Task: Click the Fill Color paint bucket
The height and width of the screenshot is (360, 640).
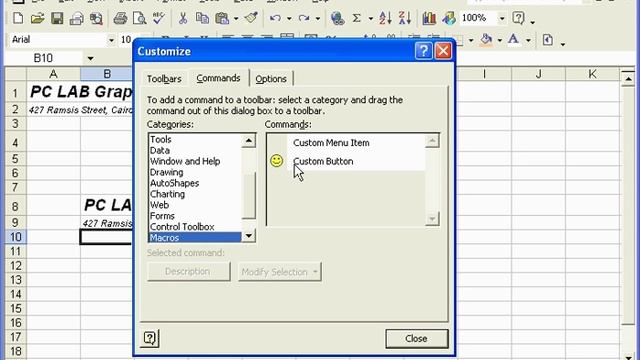Action: tap(486, 40)
